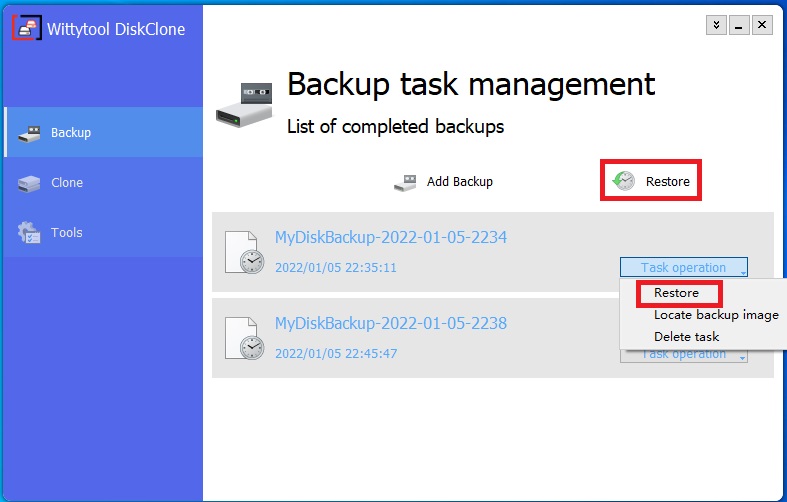Viewport: 787px width, 502px height.
Task: Collapse the first Task operation dropdown
Action: tap(684, 267)
